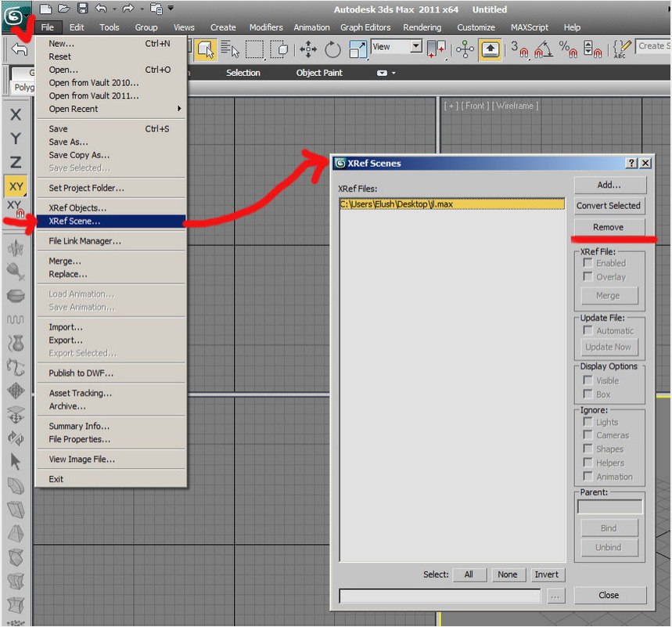Check Ignore Animation
Screen dimensions: 672x627
(x=588, y=476)
